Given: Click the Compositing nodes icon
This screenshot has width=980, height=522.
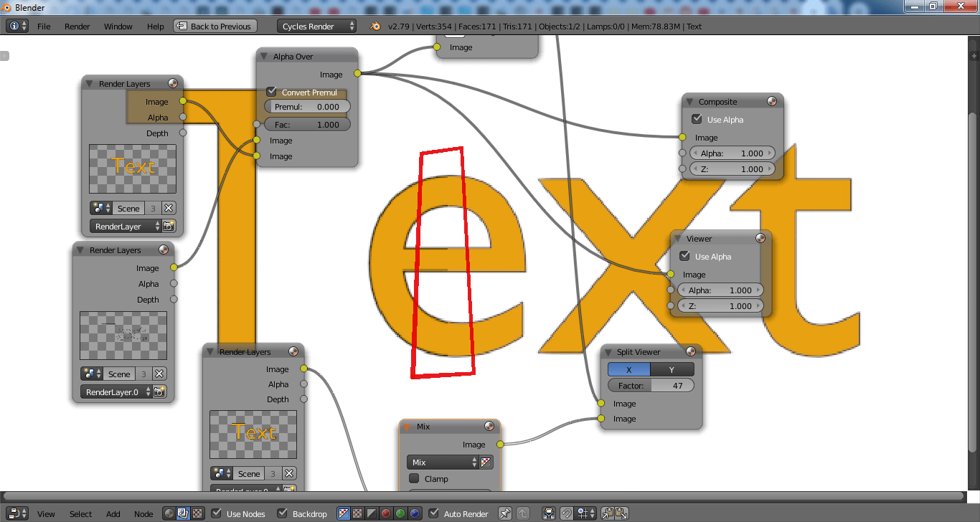Looking at the screenshot, I should coord(182,513).
